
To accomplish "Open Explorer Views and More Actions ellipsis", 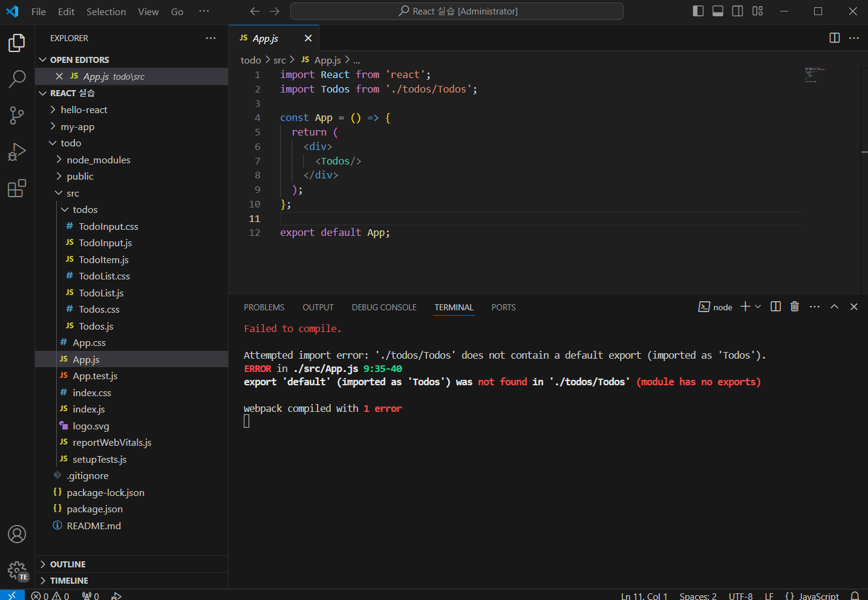I will coord(210,38).
